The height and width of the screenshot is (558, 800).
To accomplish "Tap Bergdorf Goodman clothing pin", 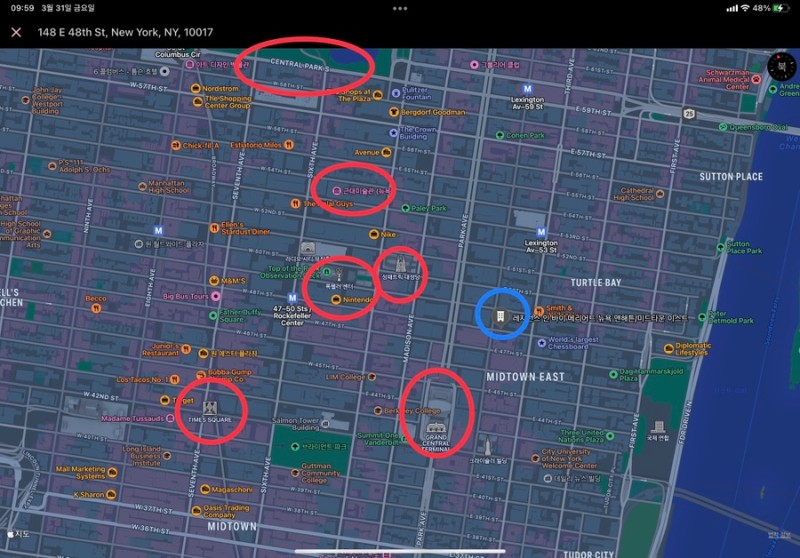I will (393, 112).
